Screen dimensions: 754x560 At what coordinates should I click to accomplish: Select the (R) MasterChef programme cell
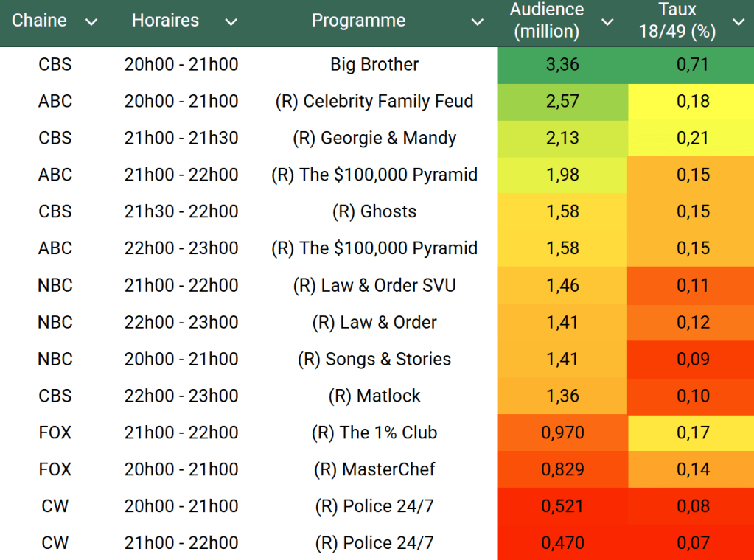[374, 470]
